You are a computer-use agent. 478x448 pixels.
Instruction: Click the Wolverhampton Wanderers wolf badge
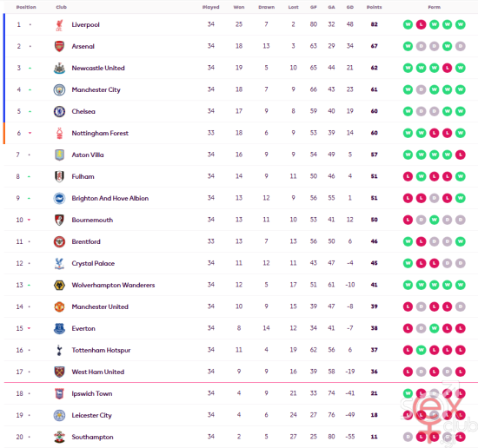tap(59, 286)
